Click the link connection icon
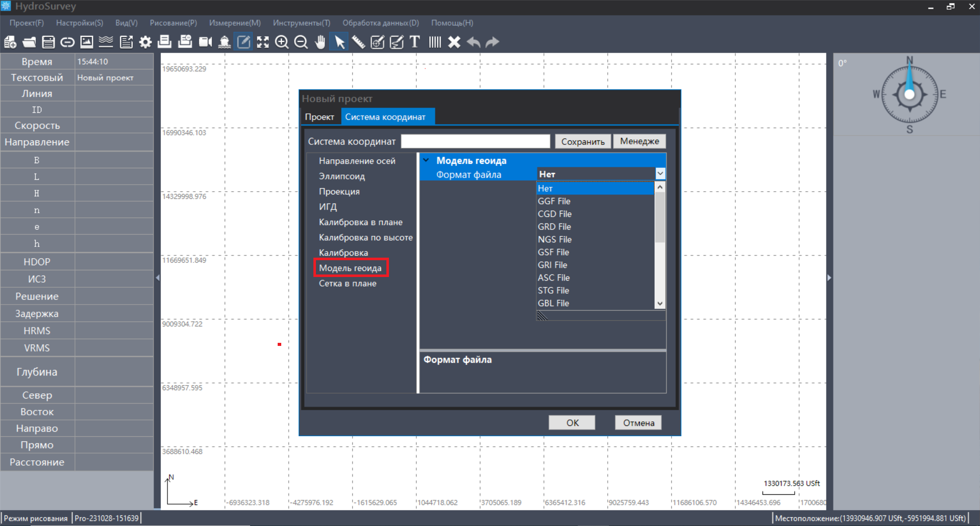 tap(67, 42)
